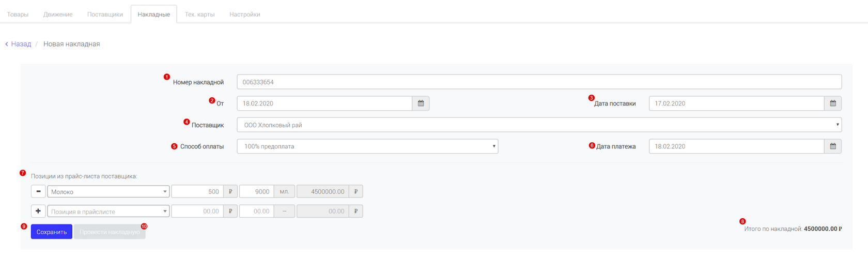This screenshot has width=868, height=271.
Task: Go back via the Назад link
Action: tap(21, 44)
